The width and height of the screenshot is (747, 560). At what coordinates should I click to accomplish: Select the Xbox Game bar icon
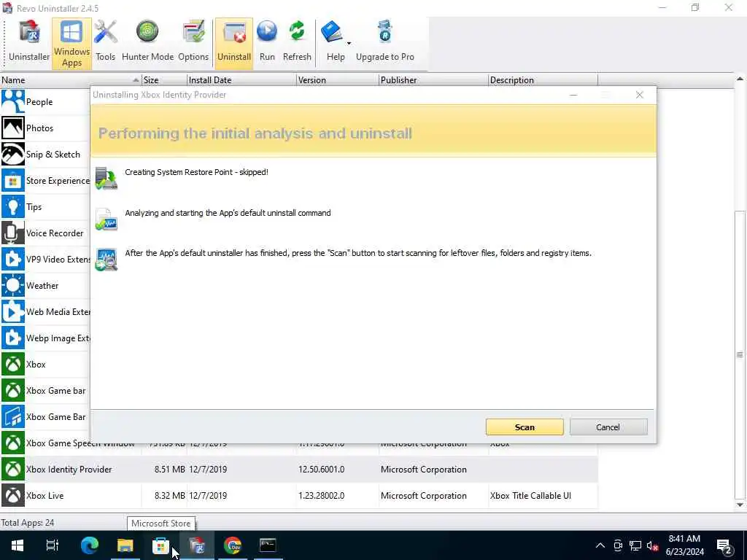pos(13,391)
